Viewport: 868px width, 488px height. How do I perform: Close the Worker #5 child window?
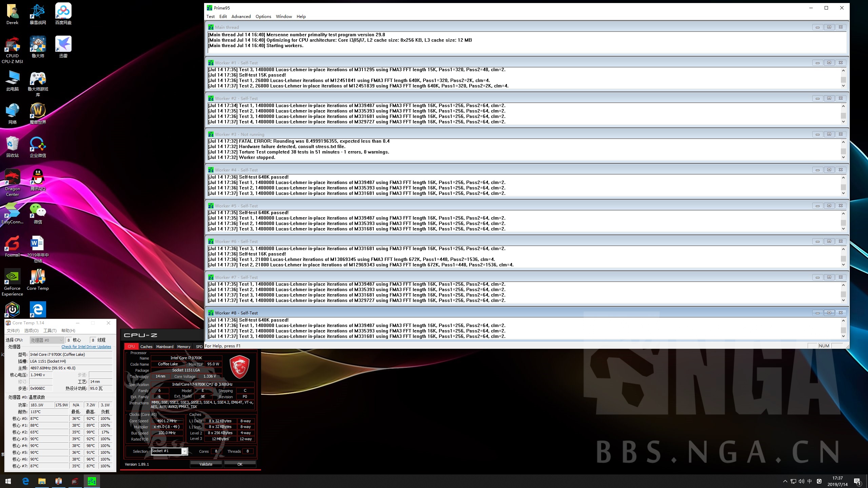coord(841,206)
